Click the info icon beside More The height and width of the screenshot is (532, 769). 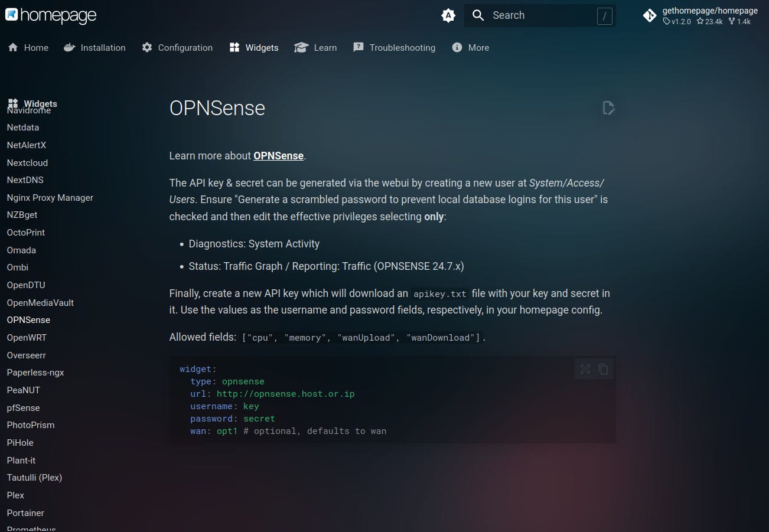point(457,47)
